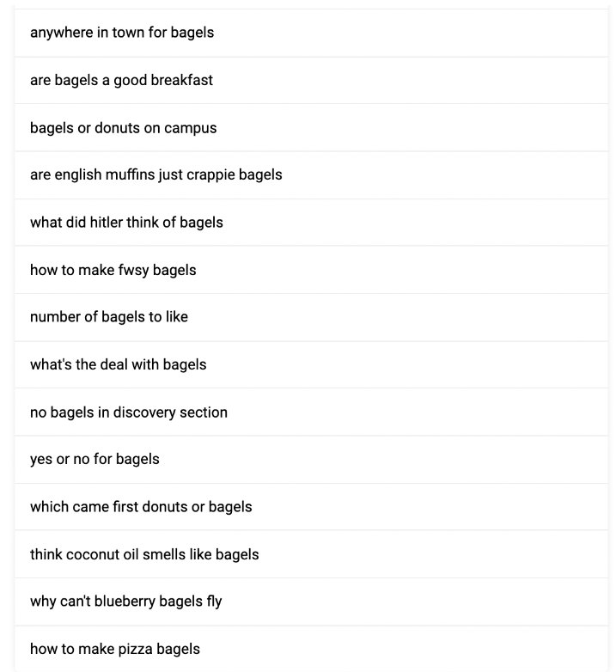This screenshot has height=672, width=616.
Task: Pick 'why can't blueberry bagels fly'
Action: click(125, 602)
